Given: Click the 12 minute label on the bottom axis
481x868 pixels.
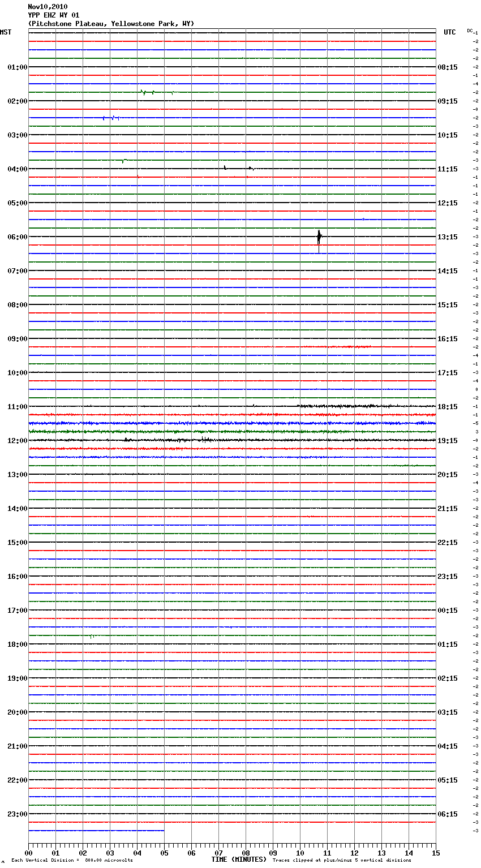Looking at the screenshot, I should [x=354, y=853].
